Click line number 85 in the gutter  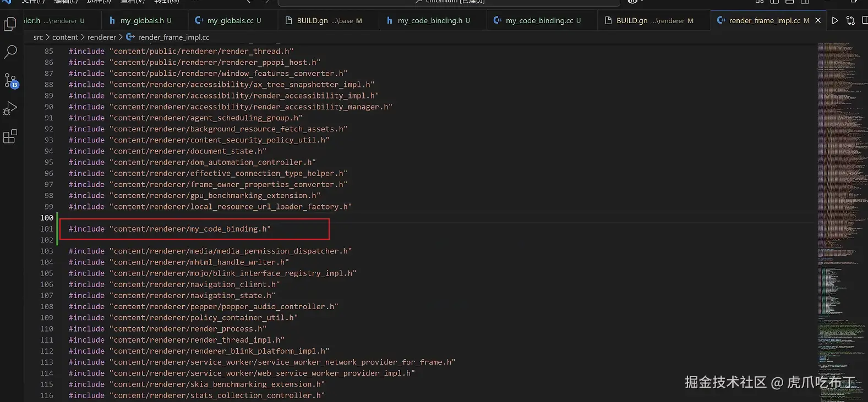click(49, 51)
